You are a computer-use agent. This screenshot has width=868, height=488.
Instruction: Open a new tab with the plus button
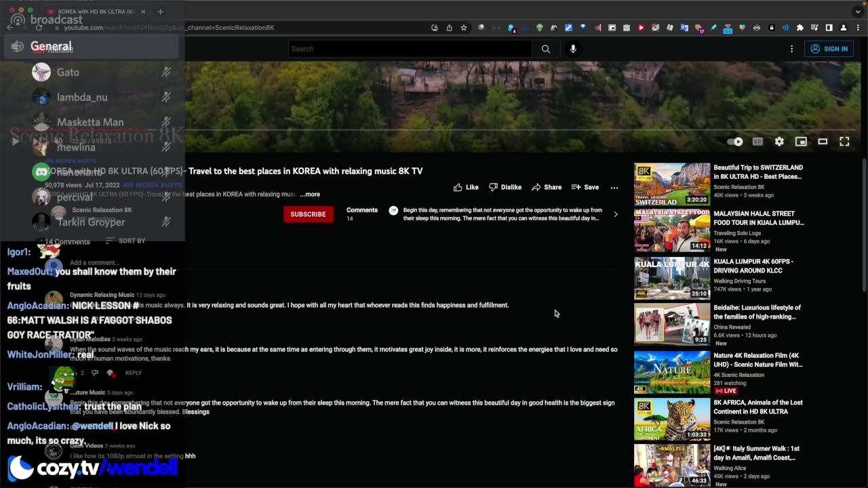pyautogui.click(x=160, y=12)
